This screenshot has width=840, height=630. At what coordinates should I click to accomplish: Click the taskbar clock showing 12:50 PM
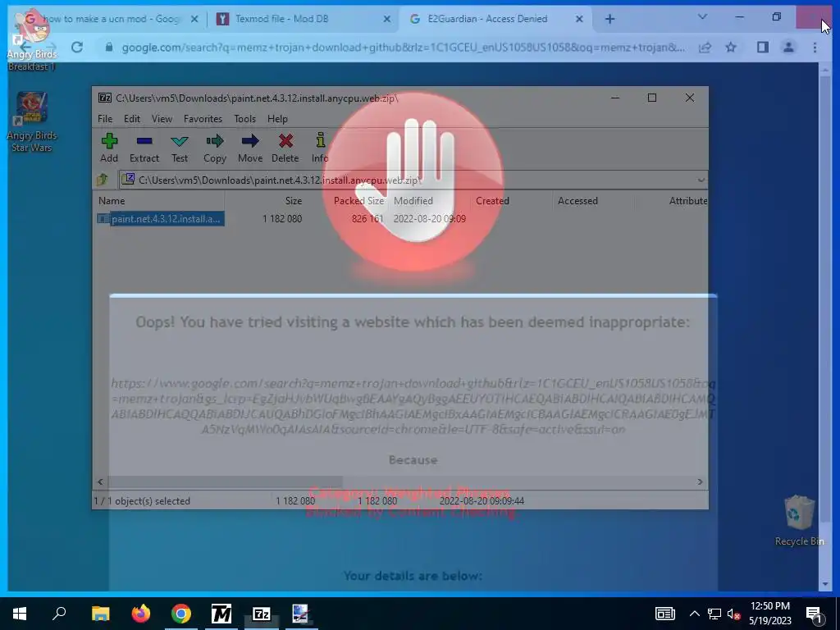769,614
